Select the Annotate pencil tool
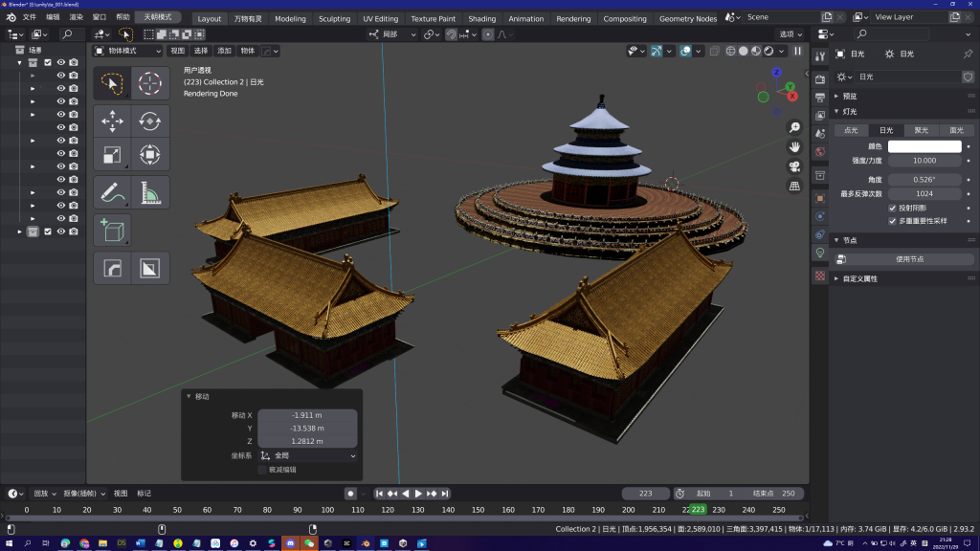The width and height of the screenshot is (980, 551). (x=113, y=192)
